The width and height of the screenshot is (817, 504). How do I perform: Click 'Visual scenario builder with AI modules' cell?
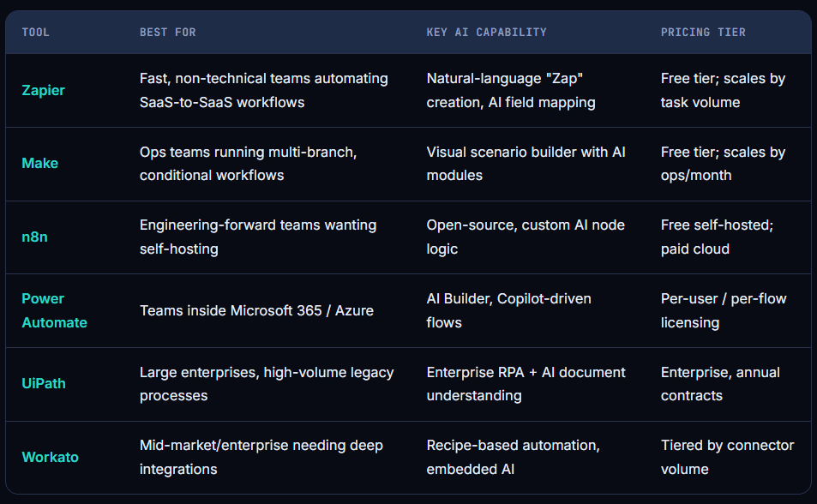[x=526, y=164]
